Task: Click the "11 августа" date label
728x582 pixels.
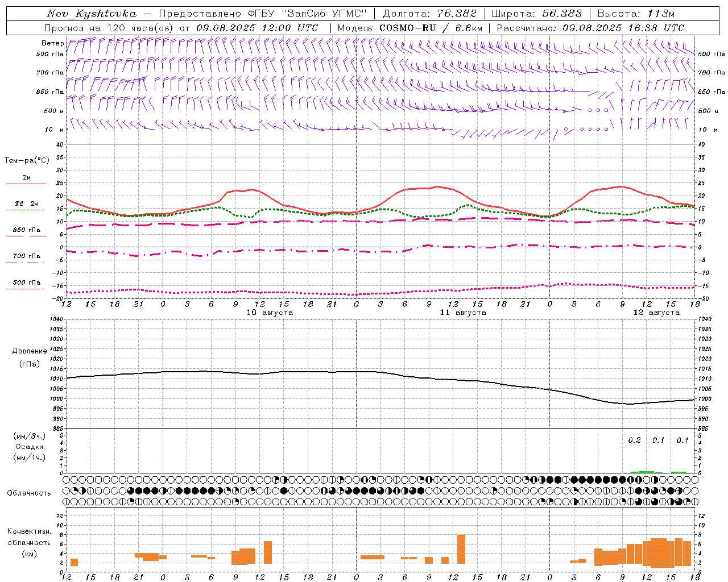Action: [x=463, y=313]
